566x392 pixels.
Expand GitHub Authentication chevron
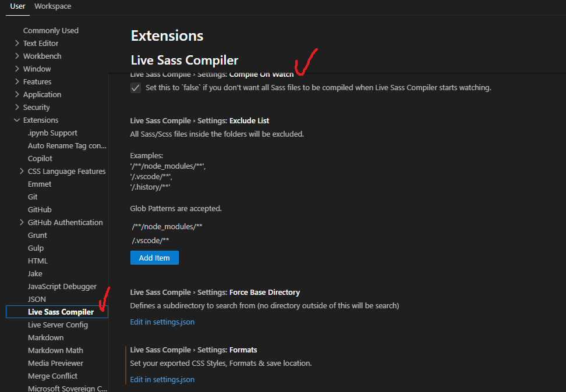[x=22, y=223]
